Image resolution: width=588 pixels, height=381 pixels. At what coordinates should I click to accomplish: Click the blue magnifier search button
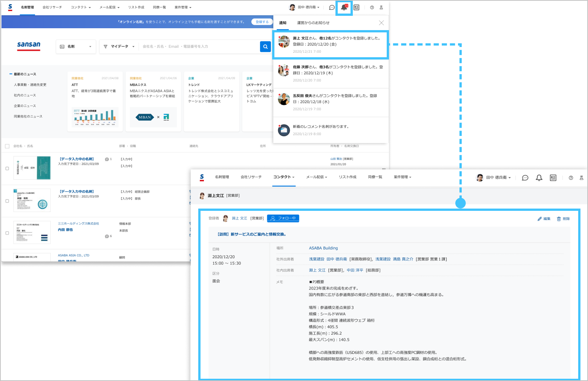click(x=265, y=47)
